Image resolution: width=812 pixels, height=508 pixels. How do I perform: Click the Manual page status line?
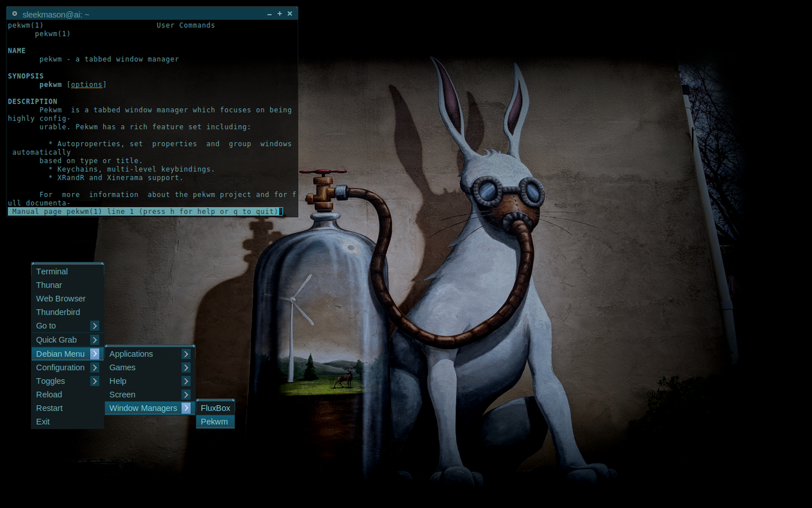pyautogui.click(x=145, y=211)
